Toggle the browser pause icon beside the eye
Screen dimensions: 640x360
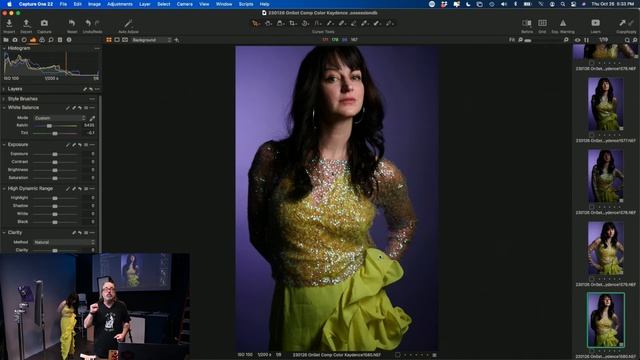pyautogui.click(x=587, y=40)
